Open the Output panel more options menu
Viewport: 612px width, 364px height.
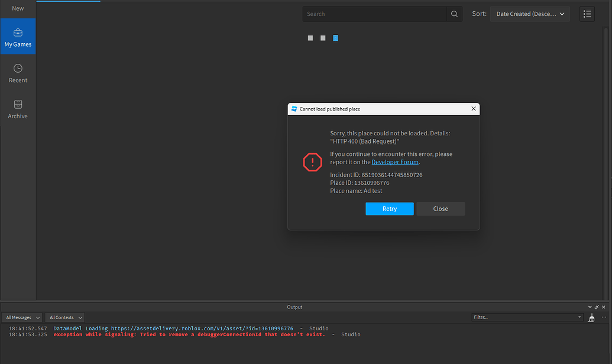pyautogui.click(x=604, y=317)
